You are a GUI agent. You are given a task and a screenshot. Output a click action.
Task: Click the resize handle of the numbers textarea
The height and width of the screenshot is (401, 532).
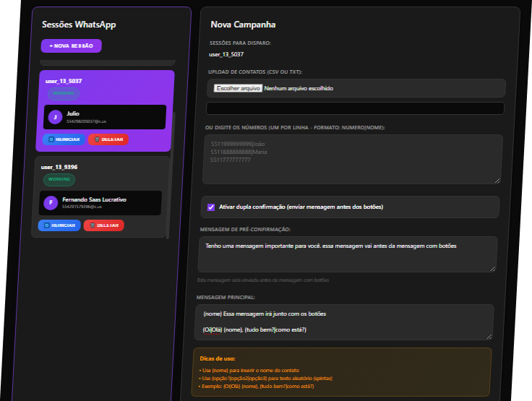click(x=497, y=179)
